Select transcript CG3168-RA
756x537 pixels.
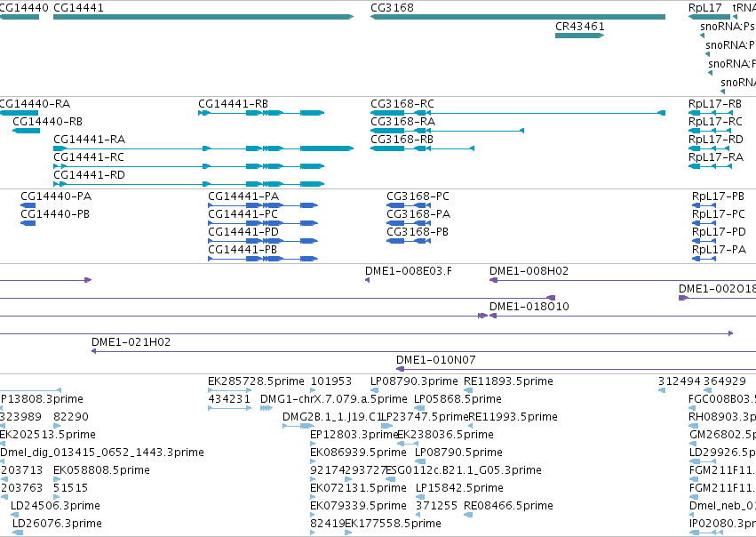(x=447, y=131)
